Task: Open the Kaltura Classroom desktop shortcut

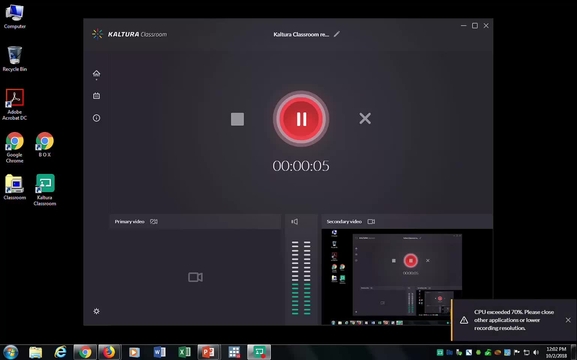Action: 45,190
